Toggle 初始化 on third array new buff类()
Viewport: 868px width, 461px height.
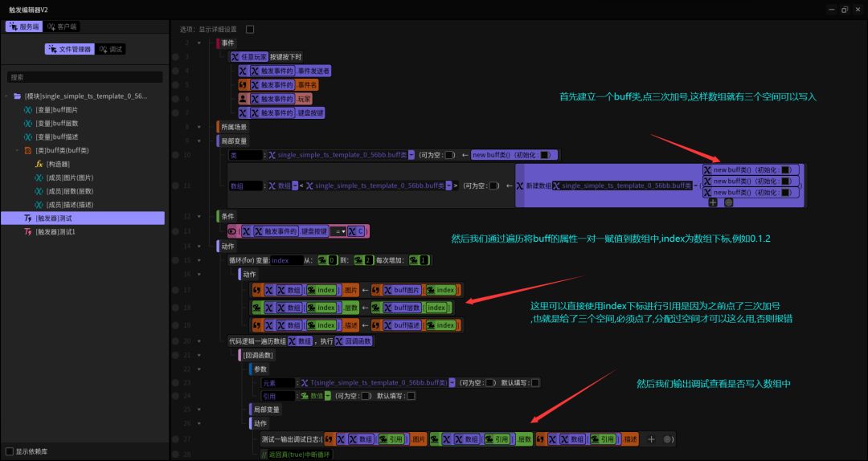coord(785,193)
